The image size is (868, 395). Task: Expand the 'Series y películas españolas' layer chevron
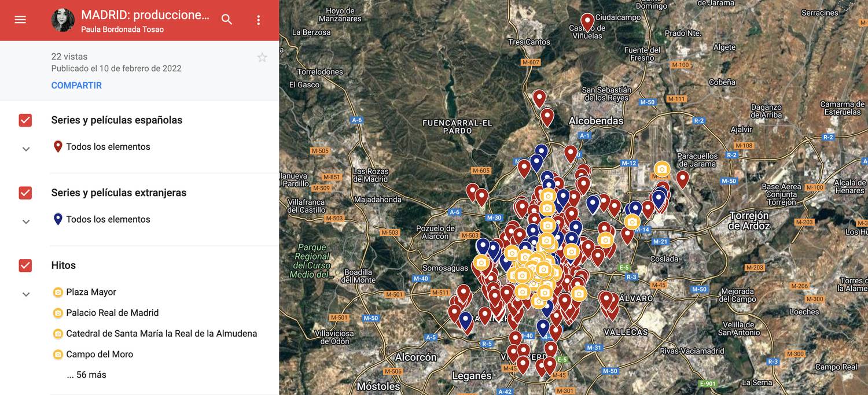pyautogui.click(x=26, y=149)
